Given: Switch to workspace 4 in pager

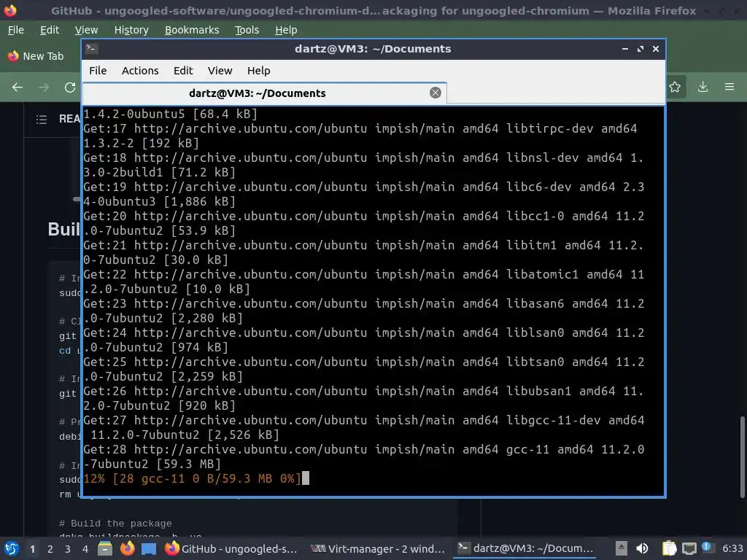Looking at the screenshot, I should (x=85, y=549).
